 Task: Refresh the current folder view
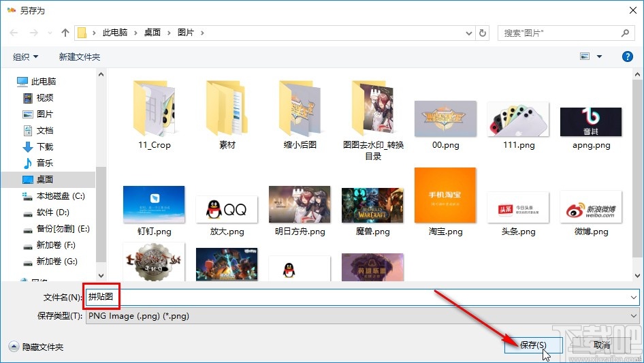point(483,33)
